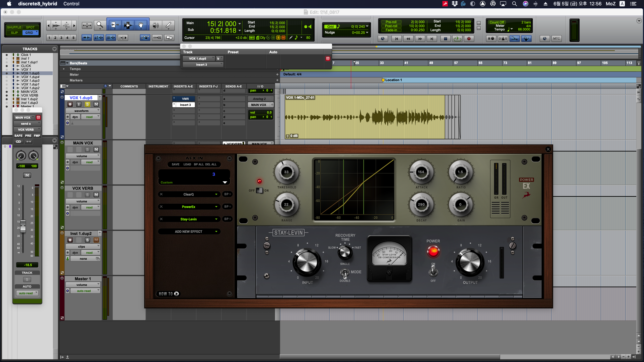
Task: Click the Play transport button
Action: pos(457,39)
